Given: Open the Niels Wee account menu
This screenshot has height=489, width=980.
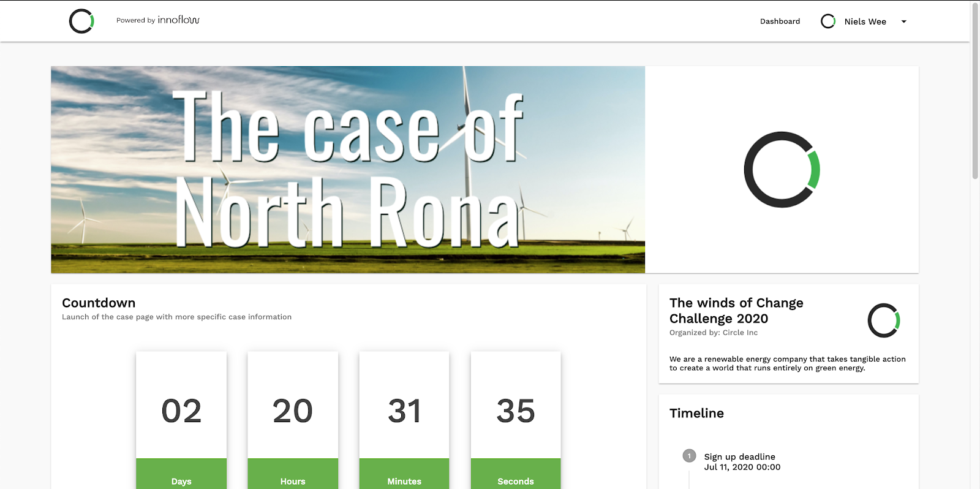Looking at the screenshot, I should pos(865,21).
